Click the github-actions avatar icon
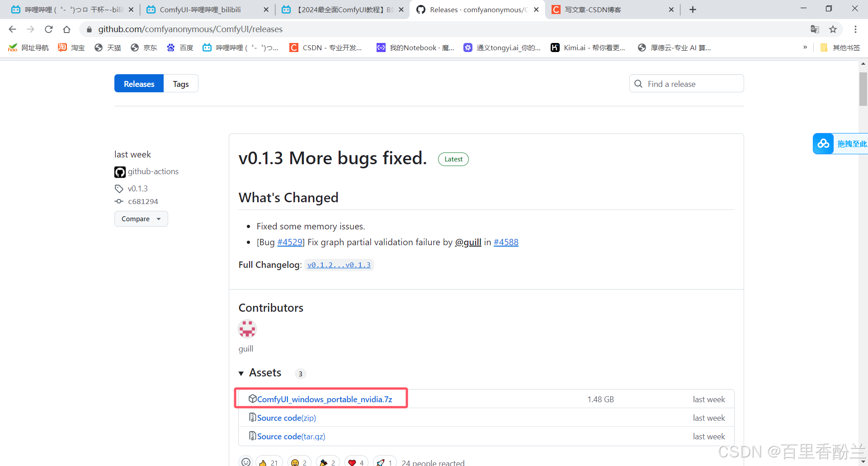This screenshot has height=466, width=868. (120, 172)
